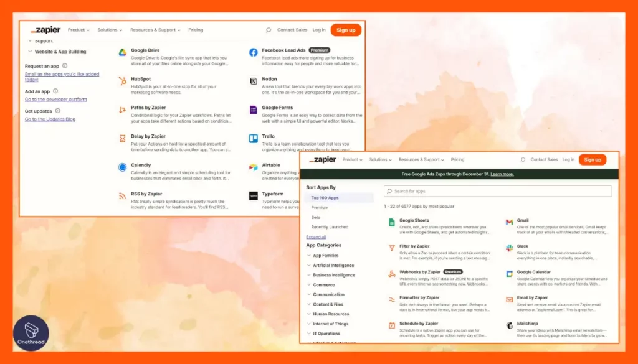Click the Search for apps field
This screenshot has width=638, height=364.
pos(498,191)
